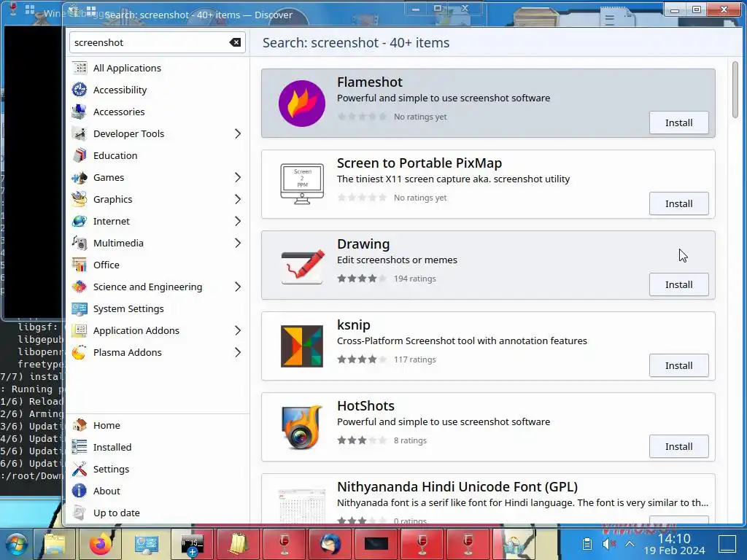Click the ksnip app icon
The height and width of the screenshot is (560, 747).
[x=301, y=346]
